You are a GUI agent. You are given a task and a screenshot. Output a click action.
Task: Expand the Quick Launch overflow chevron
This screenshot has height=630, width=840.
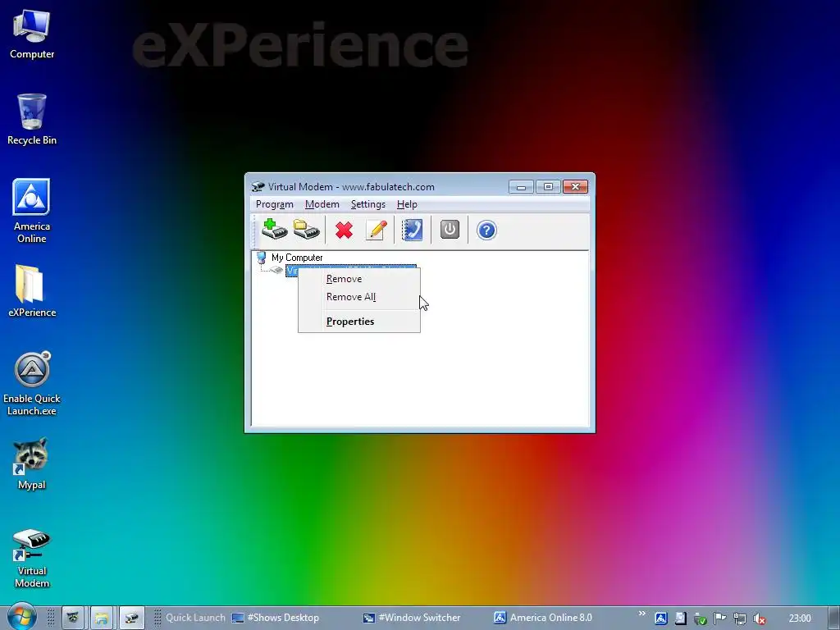coord(641,613)
